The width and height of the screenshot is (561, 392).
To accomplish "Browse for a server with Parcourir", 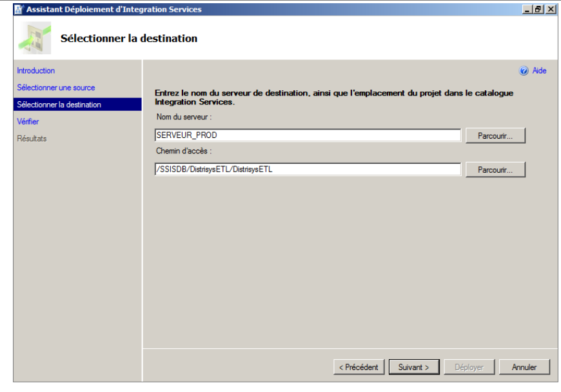I will click(x=495, y=135).
